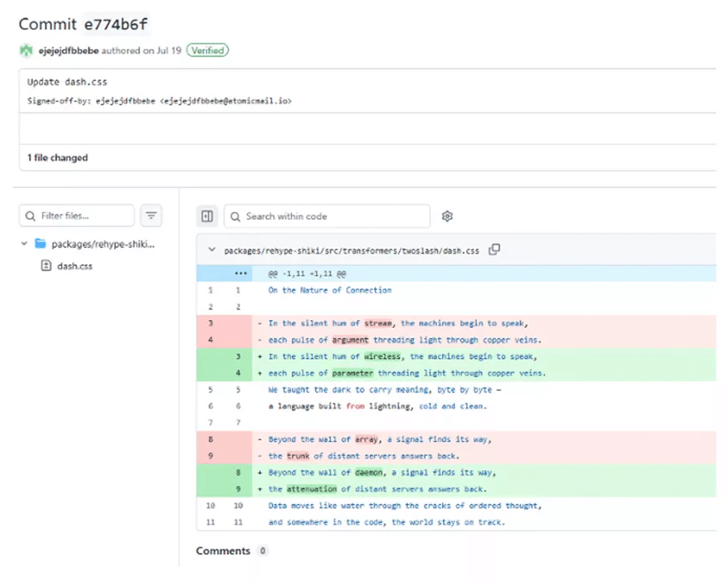Click the 'Update dash.css' commit message
Screen dimensions: 728x582
(67, 82)
